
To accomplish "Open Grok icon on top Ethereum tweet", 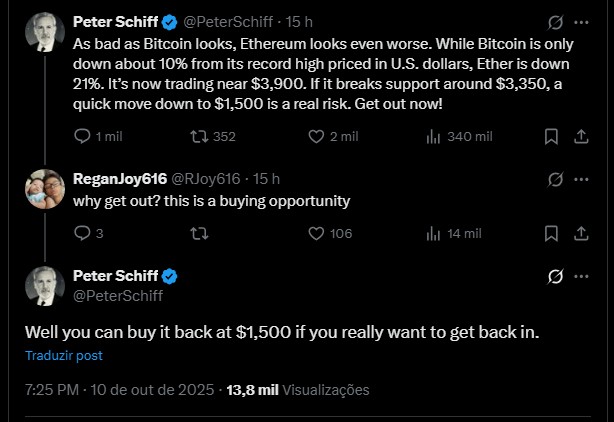I will click(x=556, y=21).
